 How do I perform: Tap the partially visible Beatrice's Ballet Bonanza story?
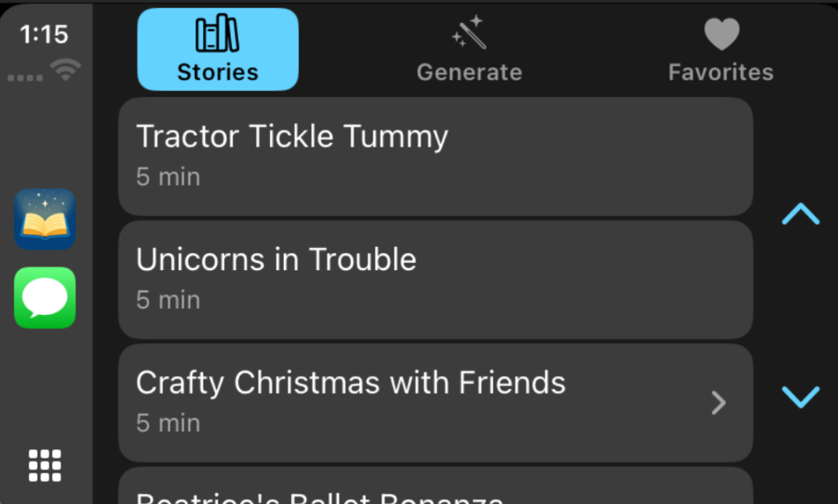(435, 491)
